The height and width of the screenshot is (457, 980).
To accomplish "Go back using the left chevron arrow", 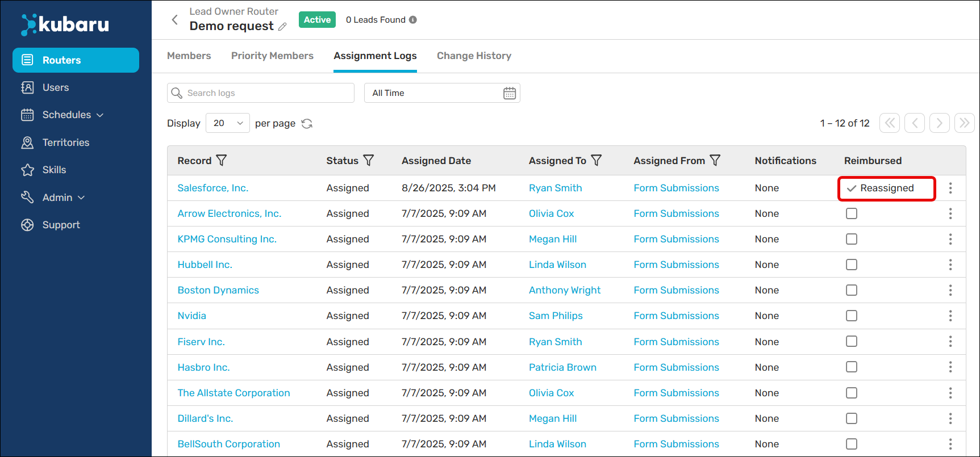I will [x=175, y=20].
